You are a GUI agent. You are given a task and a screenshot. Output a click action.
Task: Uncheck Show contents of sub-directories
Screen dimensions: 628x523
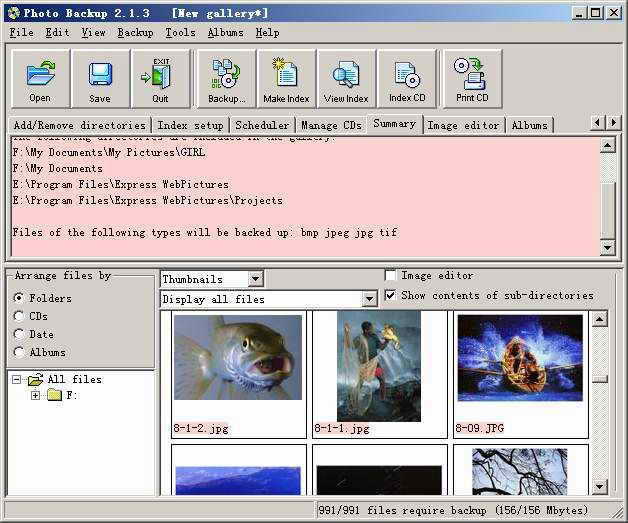point(391,296)
